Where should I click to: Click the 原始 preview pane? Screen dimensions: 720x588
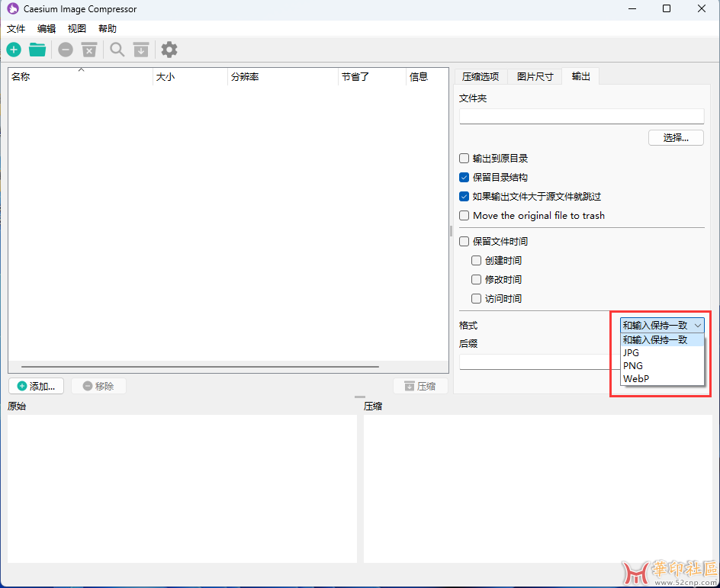click(x=182, y=489)
